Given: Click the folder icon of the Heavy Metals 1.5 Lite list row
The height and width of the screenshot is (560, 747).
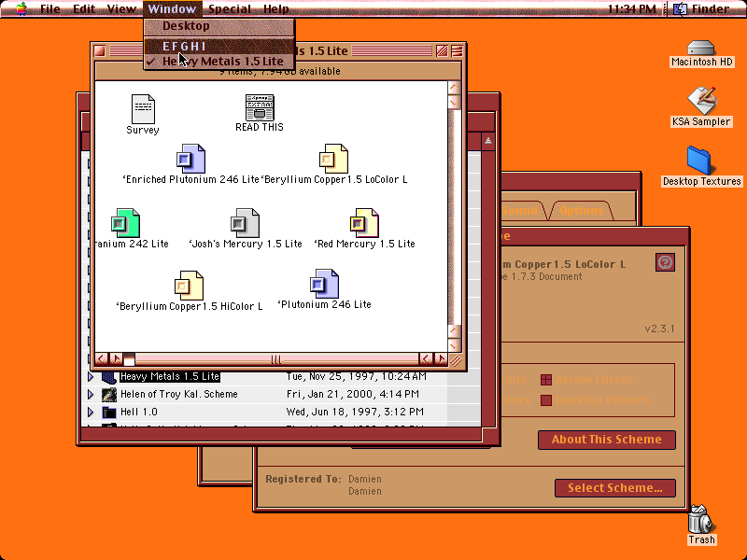Looking at the screenshot, I should click(109, 377).
